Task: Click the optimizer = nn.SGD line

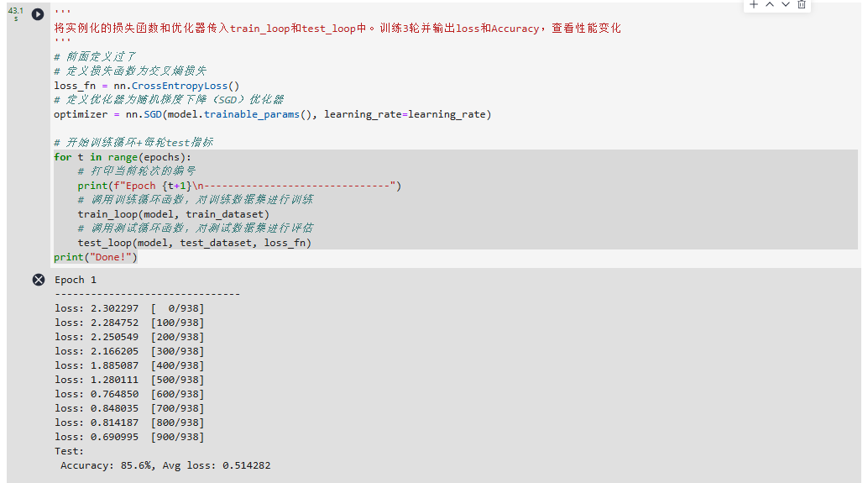Action: pyautogui.click(x=272, y=114)
